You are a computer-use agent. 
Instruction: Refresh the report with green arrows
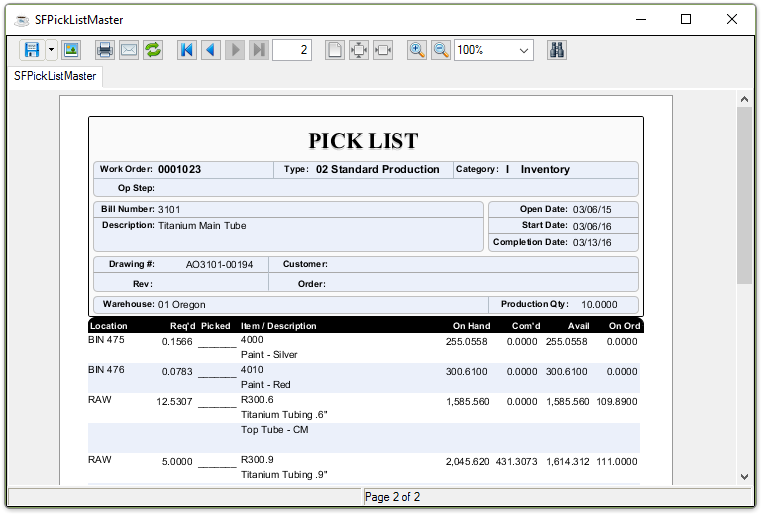(152, 50)
